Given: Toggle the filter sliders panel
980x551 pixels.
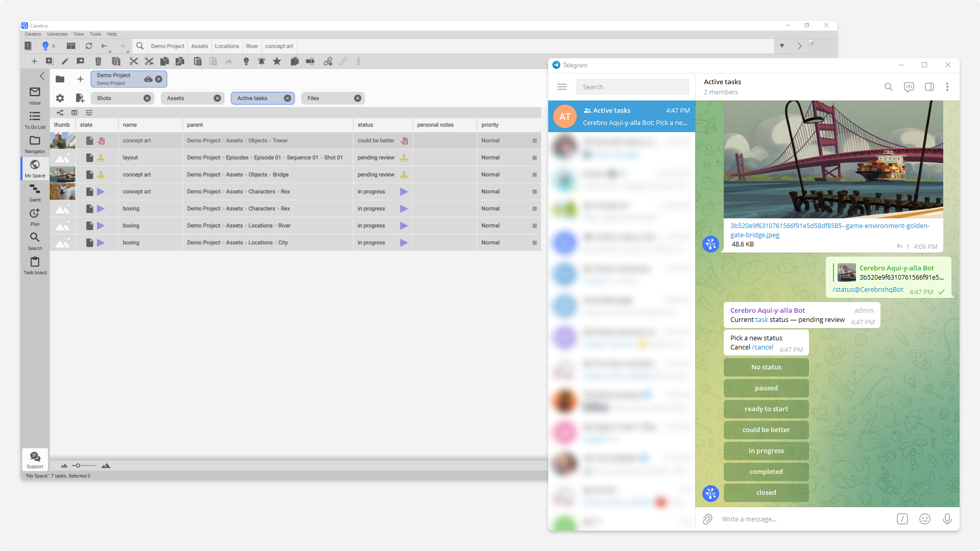Looking at the screenshot, I should (89, 113).
